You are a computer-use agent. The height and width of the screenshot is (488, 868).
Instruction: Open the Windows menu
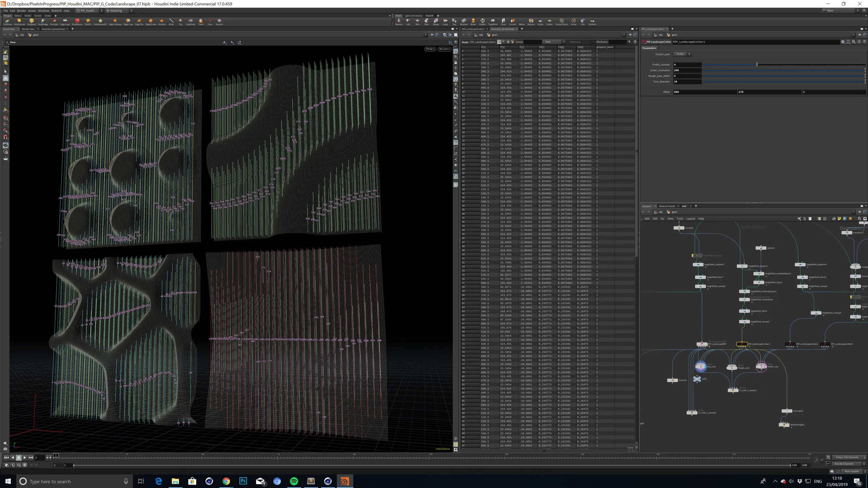44,11
